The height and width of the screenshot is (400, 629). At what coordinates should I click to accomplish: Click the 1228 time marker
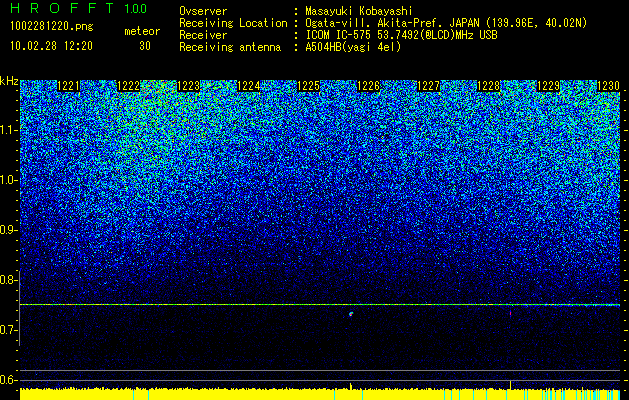tap(489, 86)
